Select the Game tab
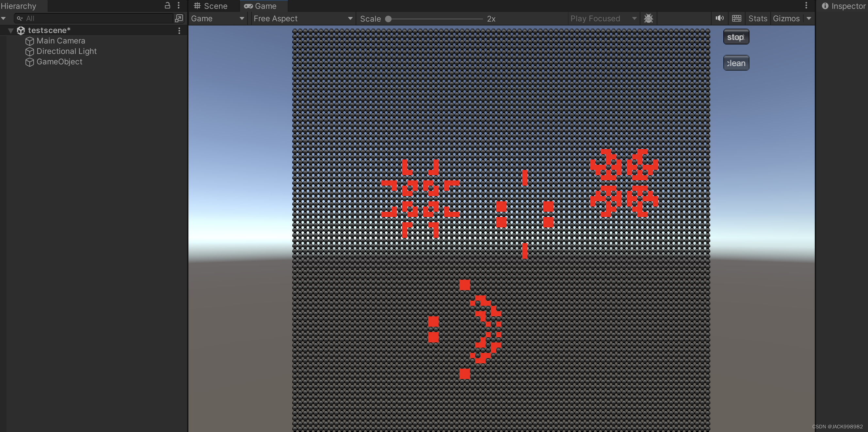The width and height of the screenshot is (868, 432). (261, 6)
